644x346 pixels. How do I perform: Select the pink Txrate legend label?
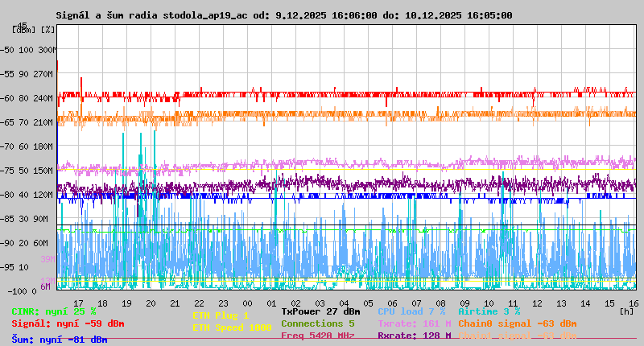(x=414, y=323)
